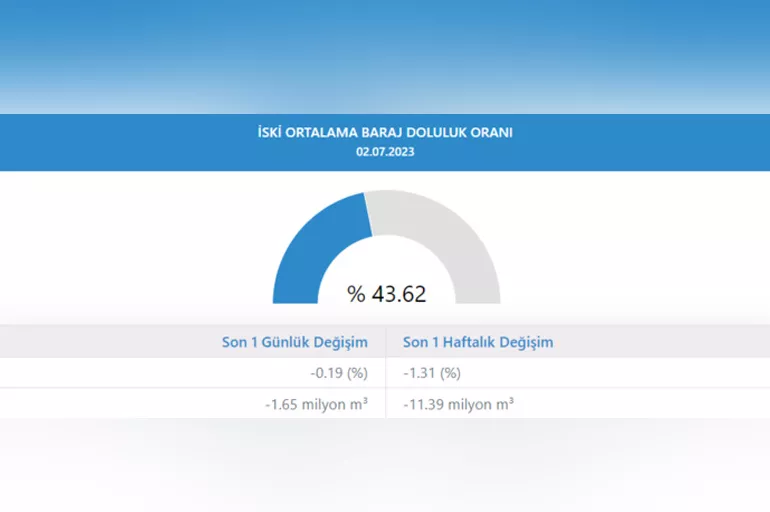The height and width of the screenshot is (512, 770).
Task: Click the empty left cell in the percent row
Action: tap(80, 373)
